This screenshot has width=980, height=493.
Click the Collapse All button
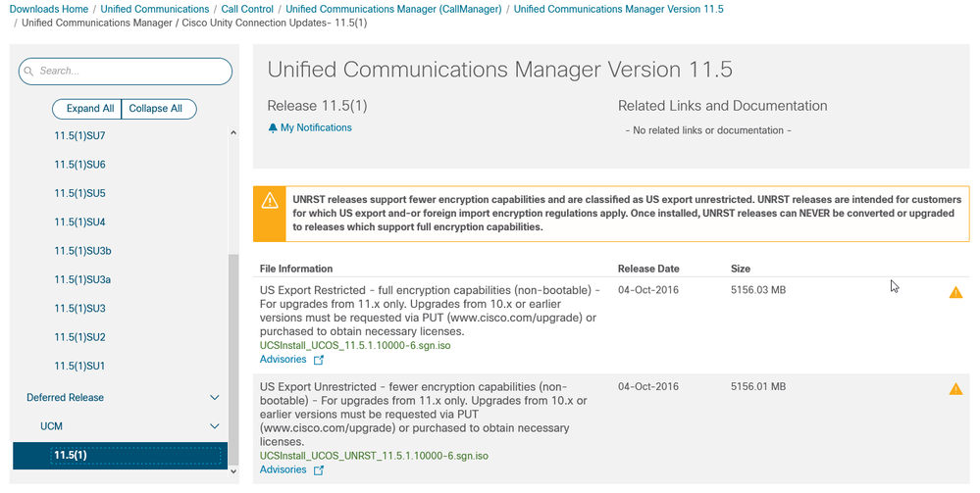point(159,109)
